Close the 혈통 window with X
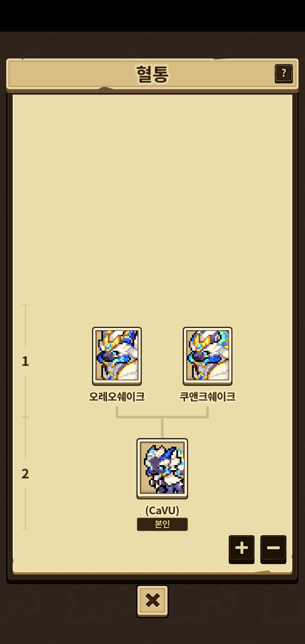 click(x=152, y=601)
